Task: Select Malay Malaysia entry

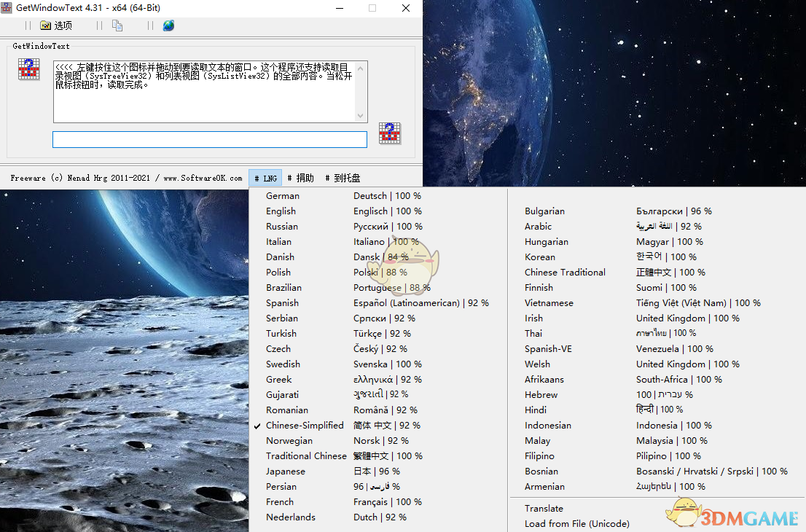Action: click(x=657, y=441)
